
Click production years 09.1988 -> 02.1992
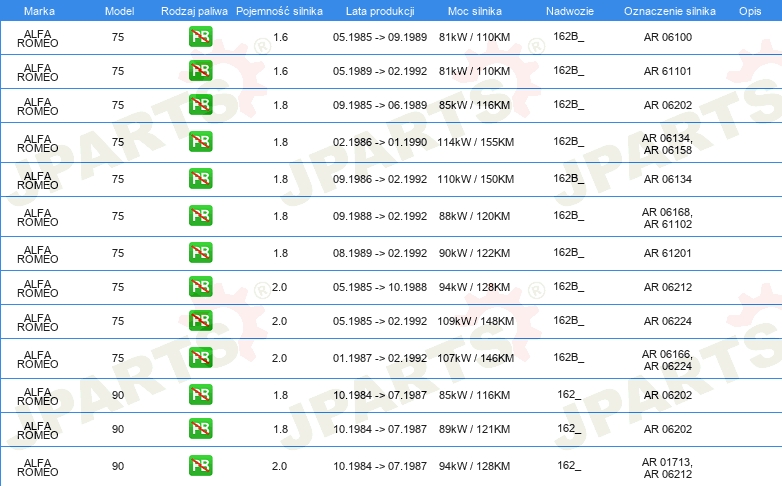pos(380,216)
